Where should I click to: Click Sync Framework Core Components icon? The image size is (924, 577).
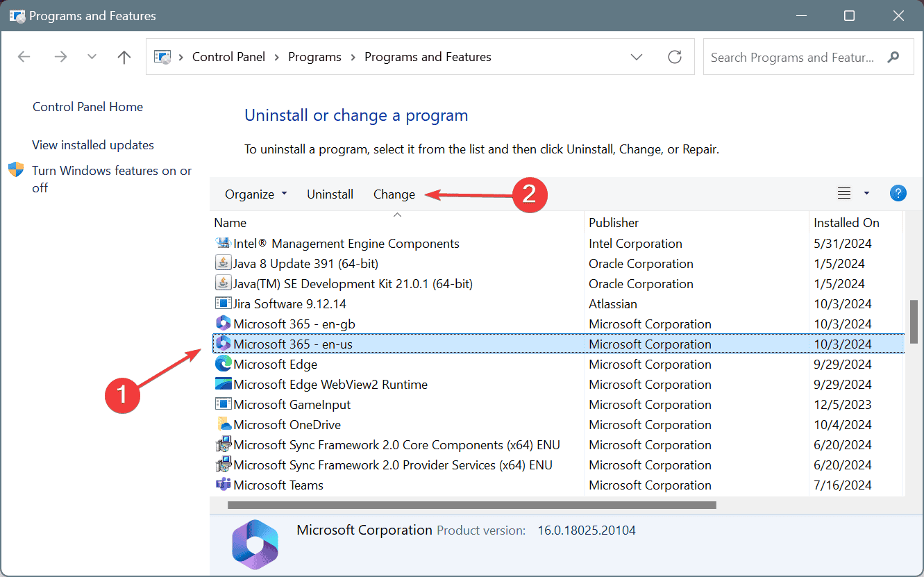[x=223, y=444]
